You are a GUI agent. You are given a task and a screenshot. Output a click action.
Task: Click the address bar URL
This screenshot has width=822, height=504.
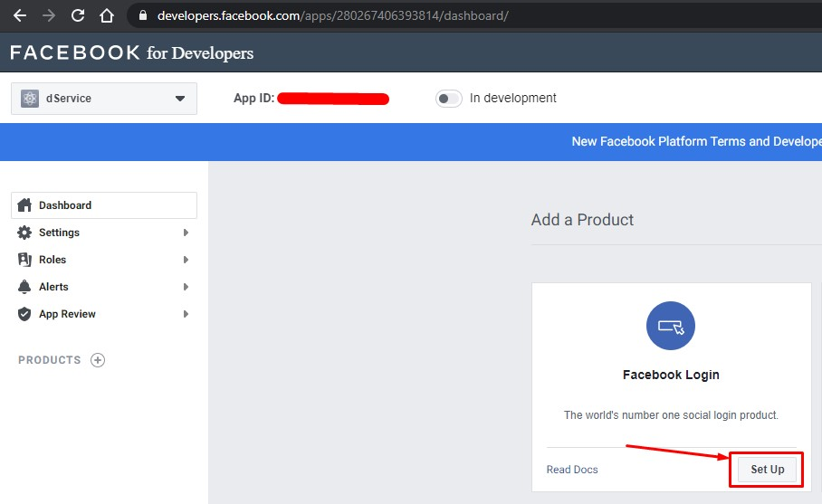pos(332,15)
